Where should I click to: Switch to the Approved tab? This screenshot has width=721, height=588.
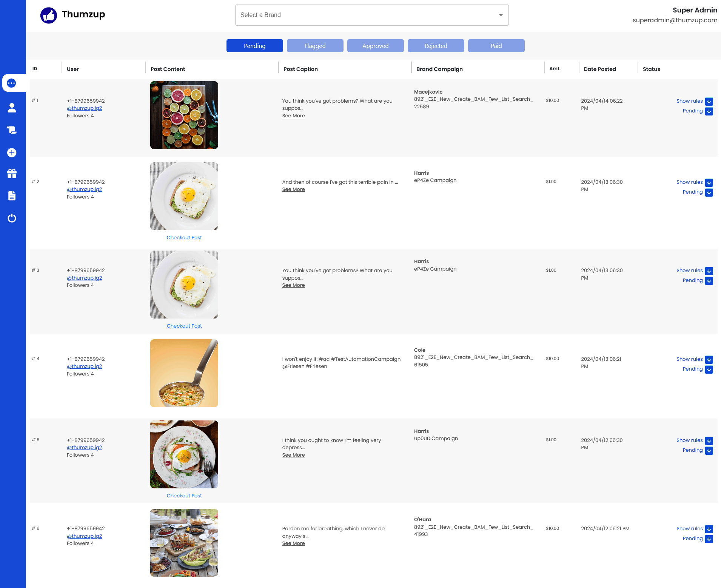[375, 46]
